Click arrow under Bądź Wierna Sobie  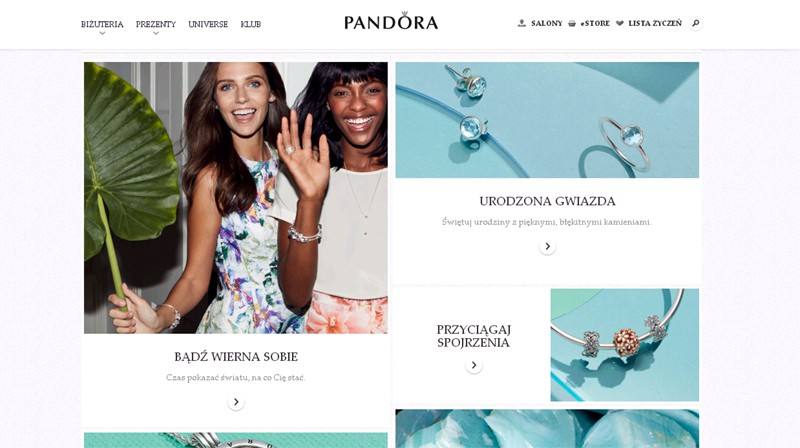pyautogui.click(x=236, y=402)
